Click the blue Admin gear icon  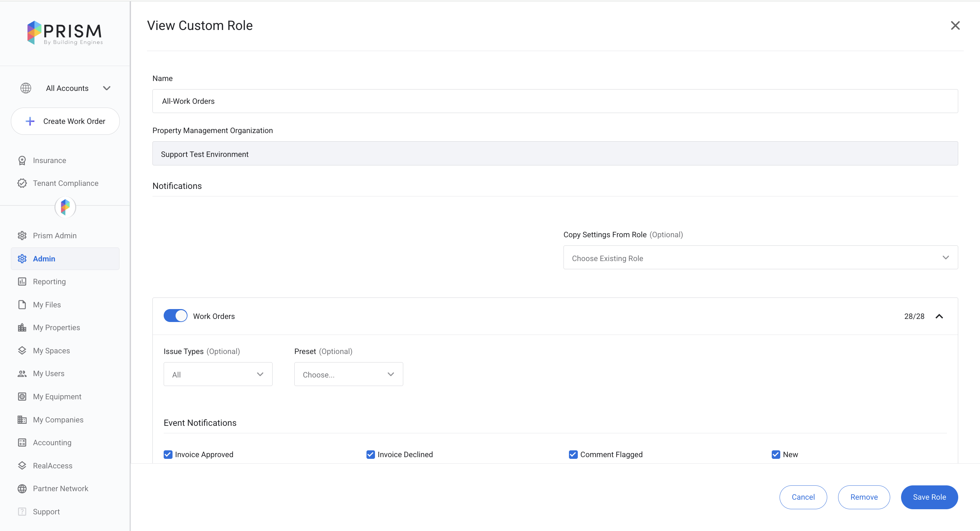(x=22, y=259)
